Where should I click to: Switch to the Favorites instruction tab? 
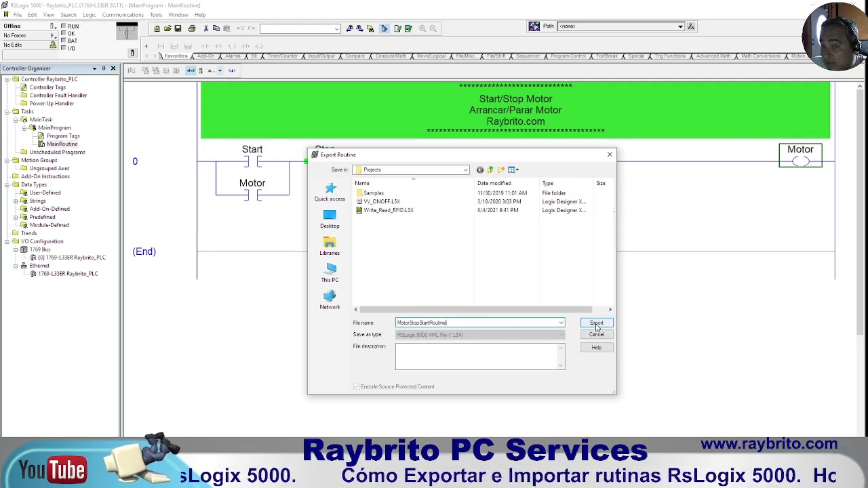176,56
